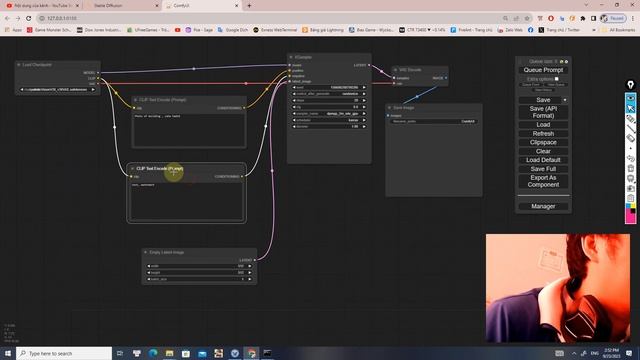Select the highlighter pen annotation tool
The width and height of the screenshot is (640, 360).
click(631, 119)
